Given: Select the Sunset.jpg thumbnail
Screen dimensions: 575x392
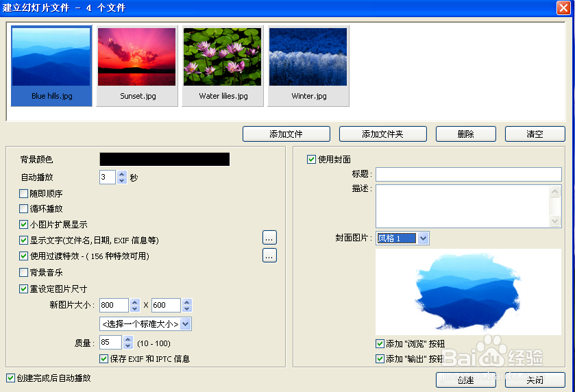Looking at the screenshot, I should pos(137,66).
